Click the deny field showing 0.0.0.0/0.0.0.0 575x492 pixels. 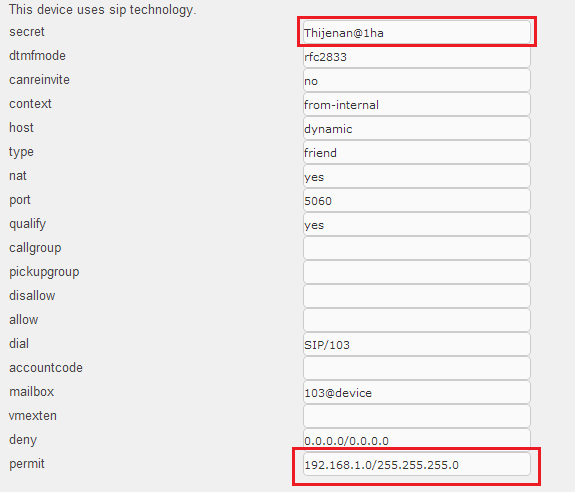(417, 439)
